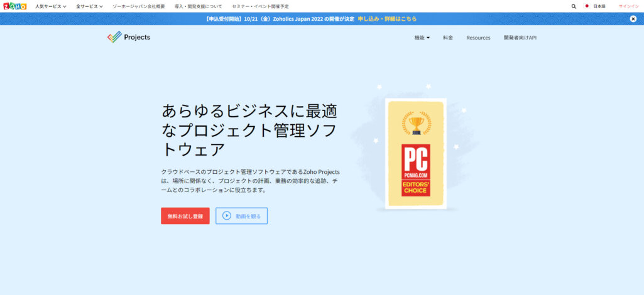The height and width of the screenshot is (295, 644).
Task: Open the Resources menu item
Action: coord(478,38)
